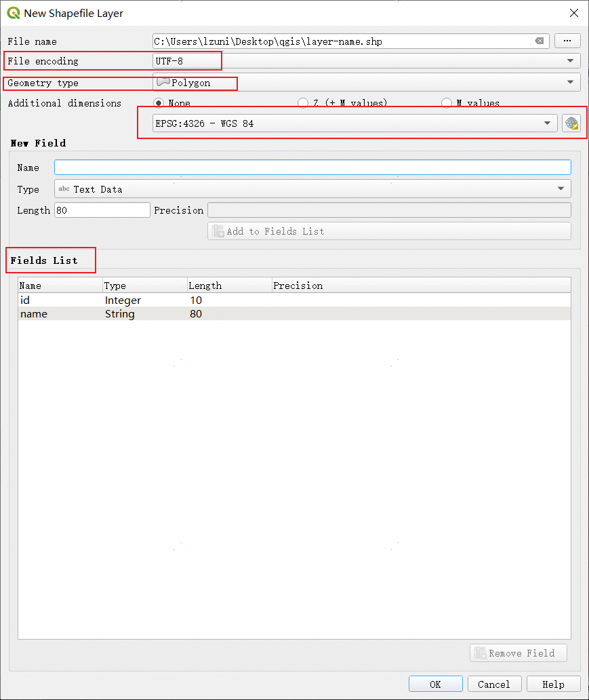The height and width of the screenshot is (700, 589).
Task: Open the Geometry type Polygon dropdown
Action: pyautogui.click(x=366, y=83)
